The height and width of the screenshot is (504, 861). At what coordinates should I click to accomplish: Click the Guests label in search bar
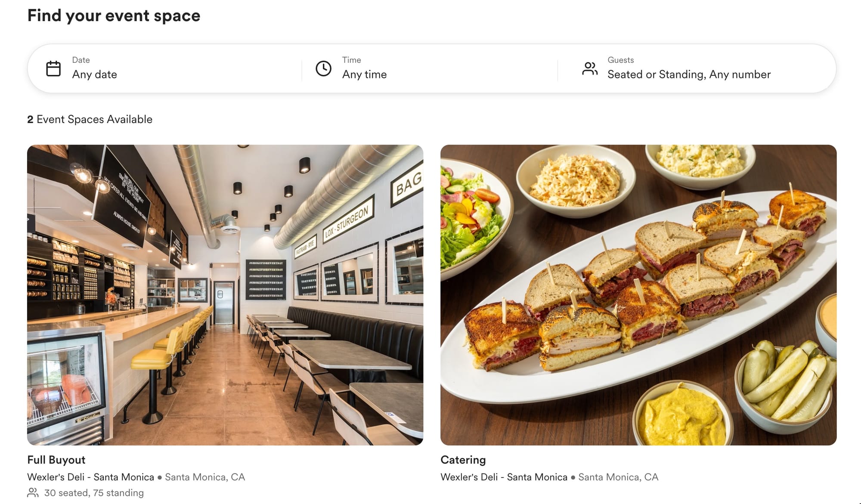(620, 60)
